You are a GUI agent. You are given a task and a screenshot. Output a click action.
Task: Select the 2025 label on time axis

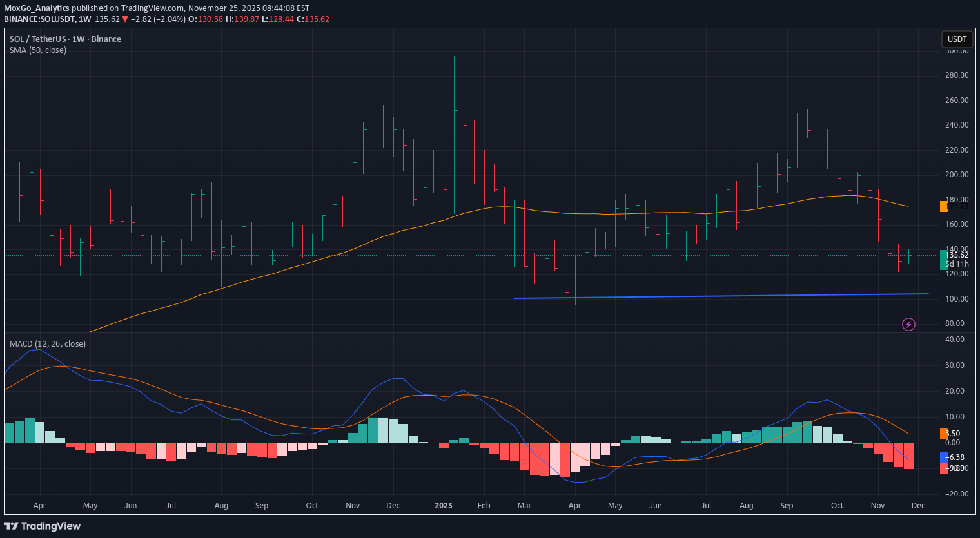tap(444, 506)
